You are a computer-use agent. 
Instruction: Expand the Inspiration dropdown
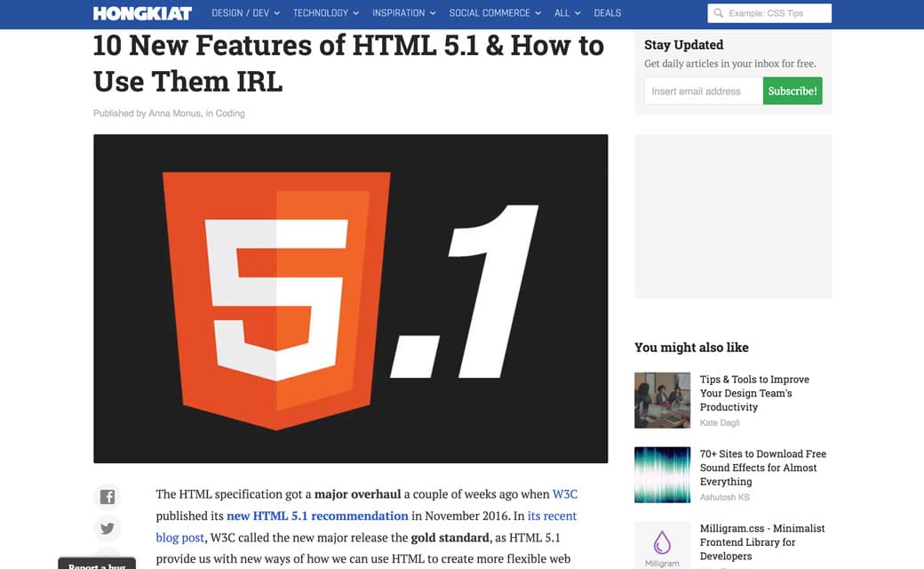click(x=404, y=13)
